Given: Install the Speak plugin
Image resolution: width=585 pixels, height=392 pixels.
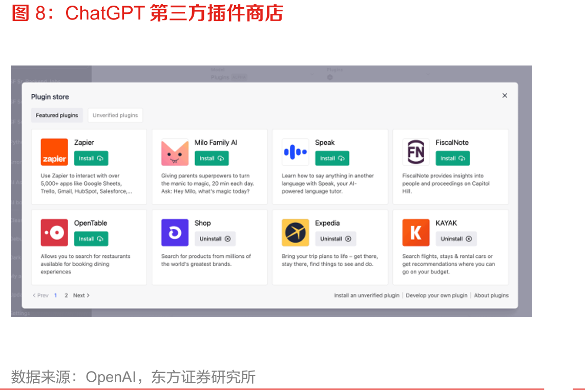Looking at the screenshot, I should 332,158.
